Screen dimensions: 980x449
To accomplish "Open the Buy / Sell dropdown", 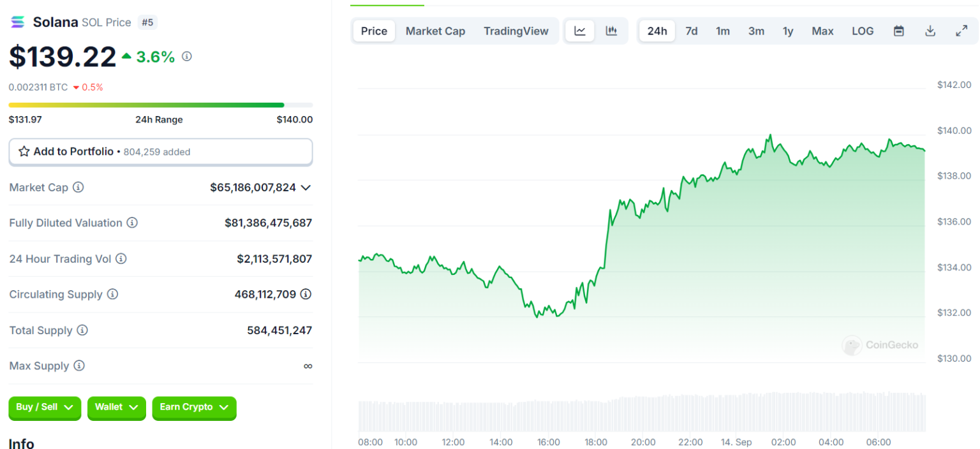I will pyautogui.click(x=45, y=408).
